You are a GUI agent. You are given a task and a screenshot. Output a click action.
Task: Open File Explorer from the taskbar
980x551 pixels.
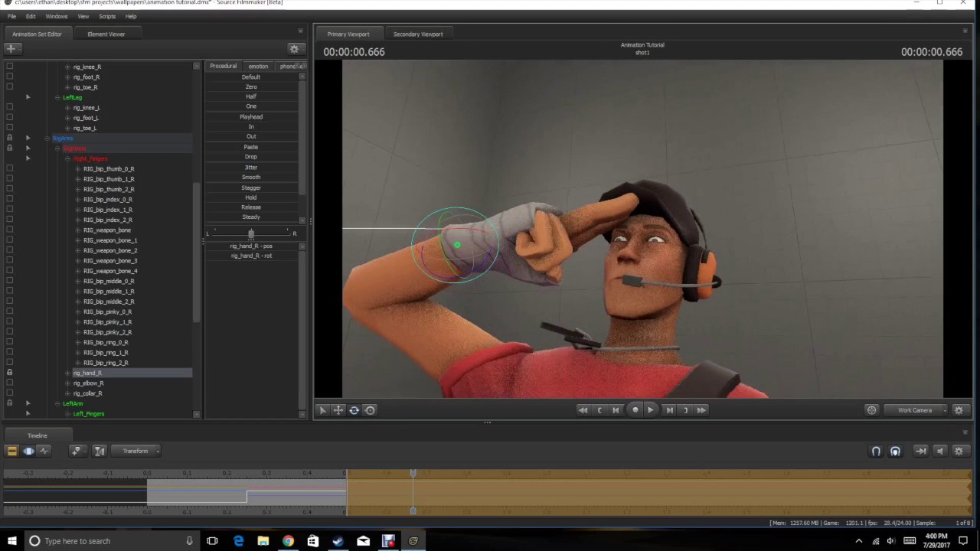(263, 541)
